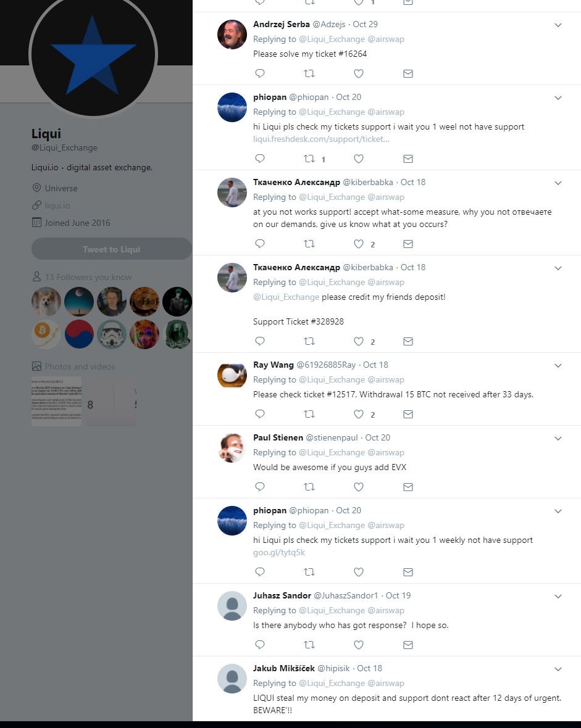Like the Support Ticket #328928 tweet
The image size is (581, 728).
[x=358, y=341]
